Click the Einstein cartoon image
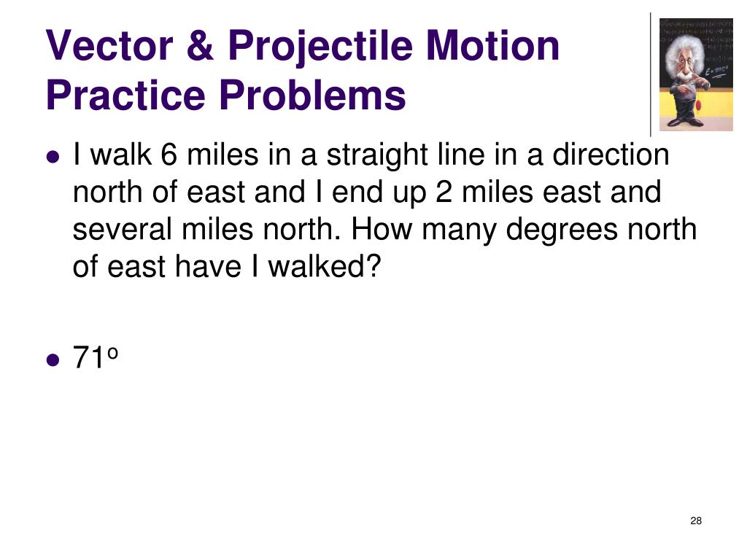 click(695, 75)
